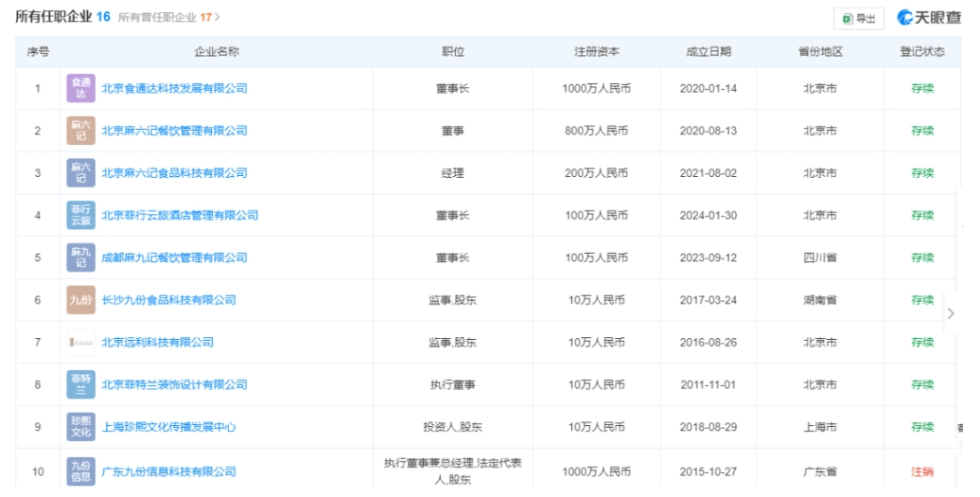
Task: Click the 注册资本 column header
Action: click(x=596, y=52)
